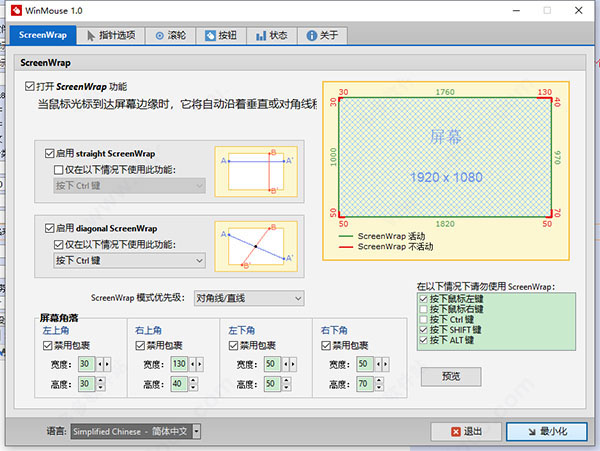The image size is (600, 451).
Task: Decrease 右上角 宽度 with left arrow
Action: 192,364
